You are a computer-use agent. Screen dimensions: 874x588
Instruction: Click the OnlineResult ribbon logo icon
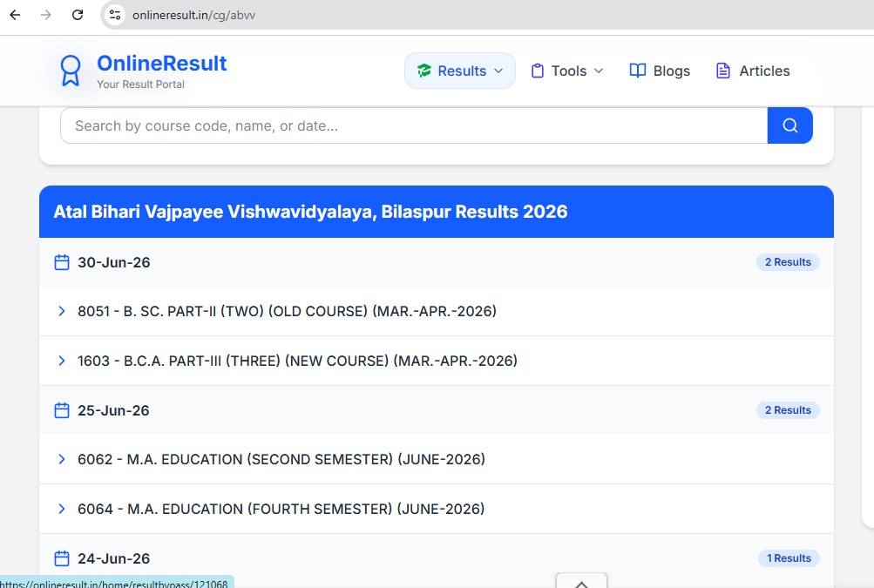click(x=71, y=71)
